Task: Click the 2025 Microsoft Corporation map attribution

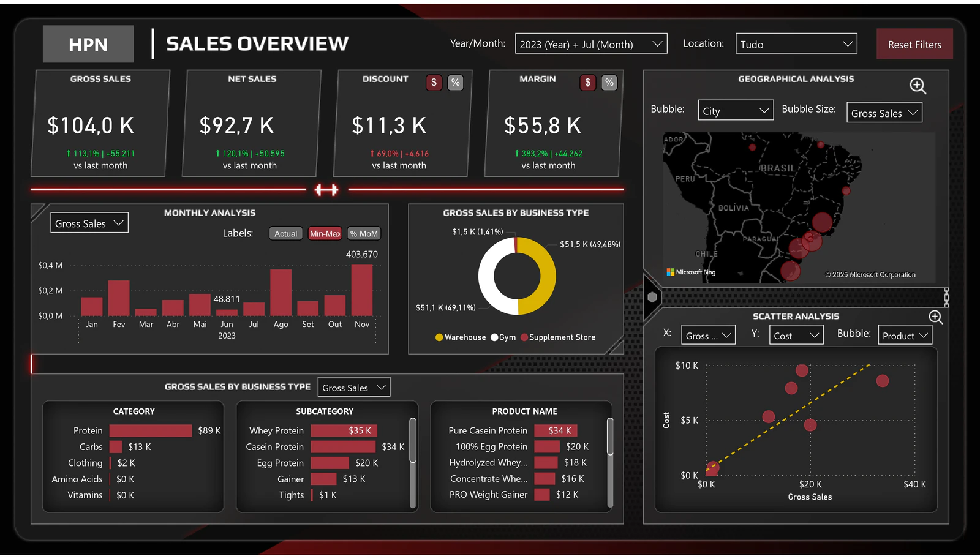Action: click(x=870, y=275)
